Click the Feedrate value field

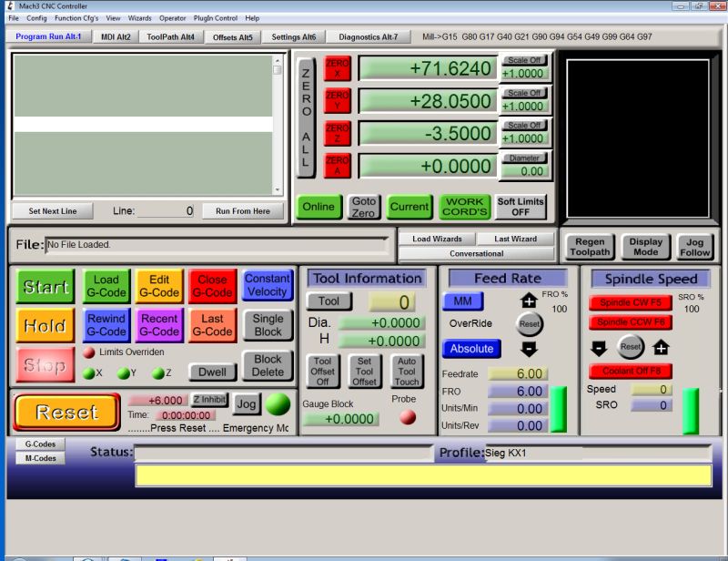(x=517, y=373)
